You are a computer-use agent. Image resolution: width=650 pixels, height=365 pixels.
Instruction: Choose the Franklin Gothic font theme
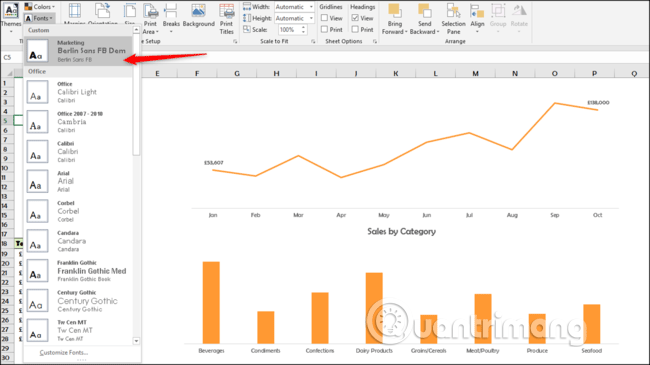click(78, 271)
